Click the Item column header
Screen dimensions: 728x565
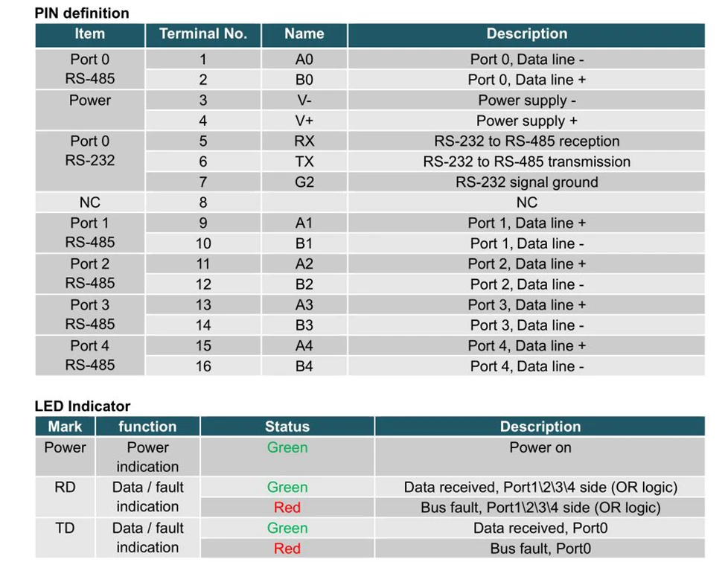pos(89,34)
